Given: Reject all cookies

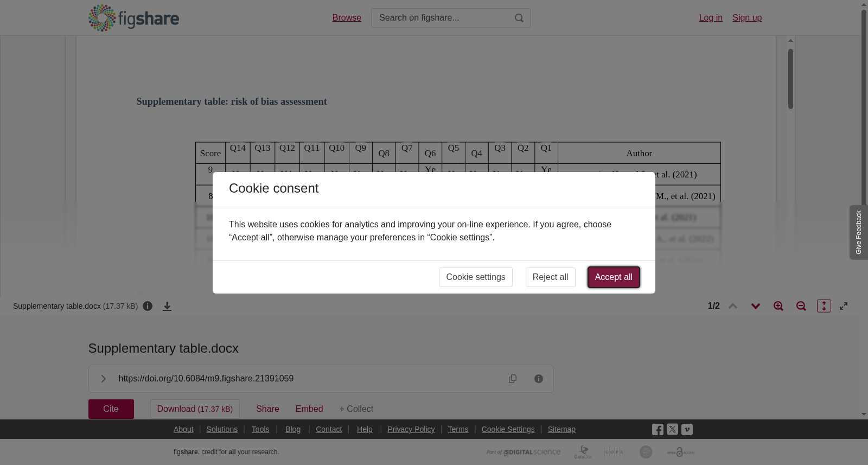Looking at the screenshot, I should pos(550,277).
